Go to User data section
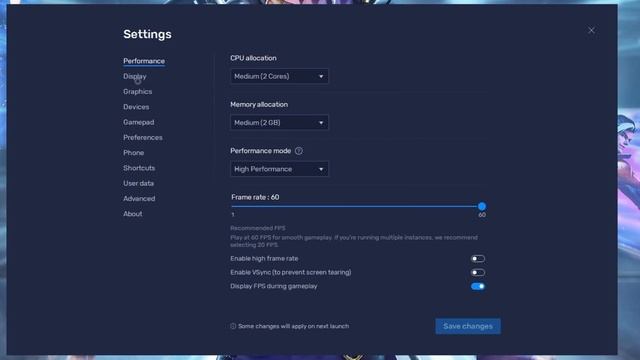The width and height of the screenshot is (640, 360). [x=138, y=183]
